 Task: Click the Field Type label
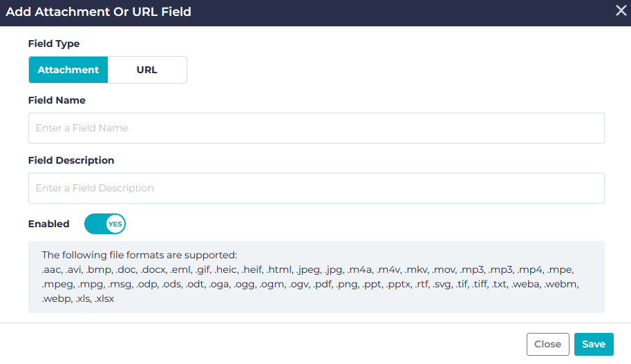pyautogui.click(x=54, y=44)
